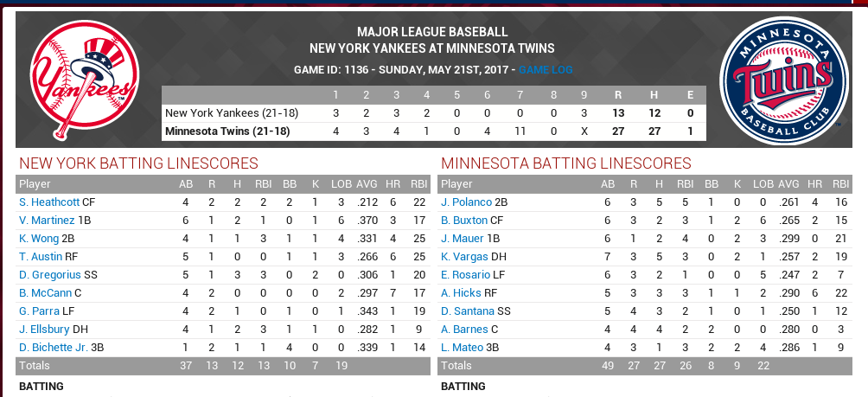Click the Minnesota Twins logo
This screenshot has height=397, width=868.
(781, 80)
